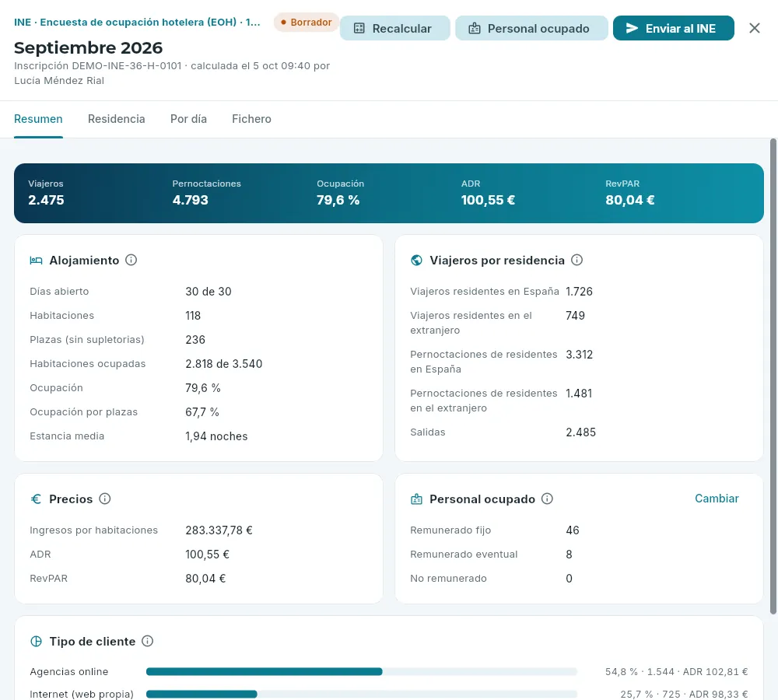The width and height of the screenshot is (778, 700).
Task: Open the Personal ocupado button in header
Action: pos(531,28)
